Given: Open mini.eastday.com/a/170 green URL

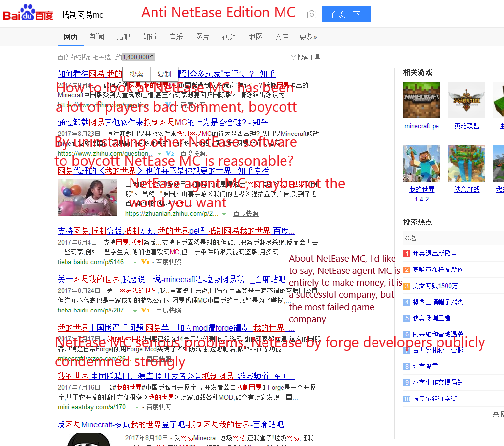Looking at the screenshot, I should click(x=94, y=407).
